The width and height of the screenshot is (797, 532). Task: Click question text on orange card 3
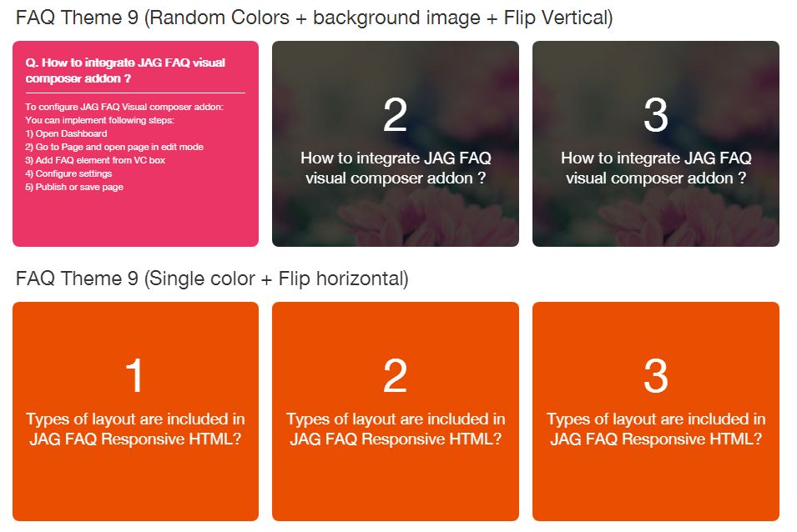656,429
